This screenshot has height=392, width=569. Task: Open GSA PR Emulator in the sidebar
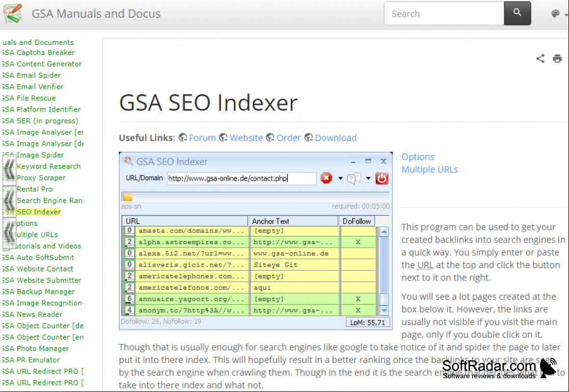[x=31, y=360]
